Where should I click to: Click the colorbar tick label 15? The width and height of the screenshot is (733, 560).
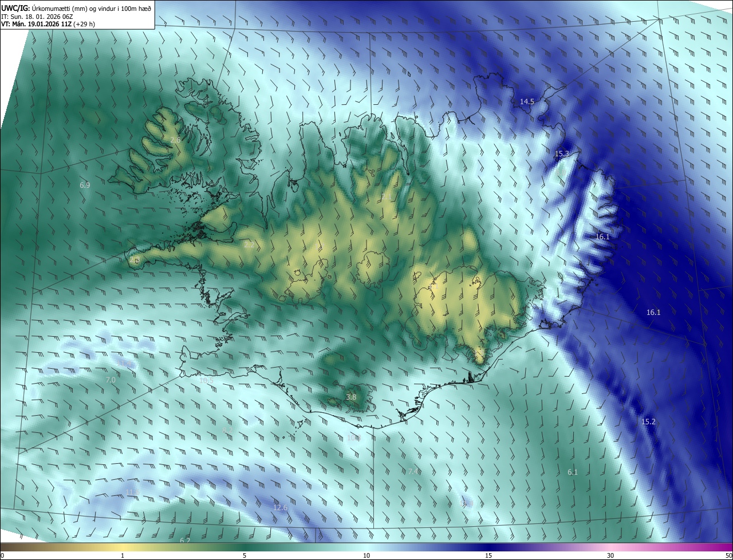488,555
